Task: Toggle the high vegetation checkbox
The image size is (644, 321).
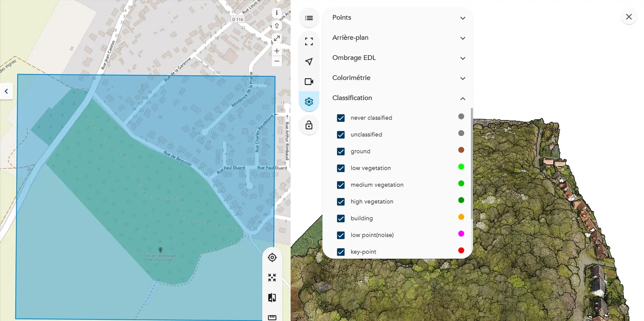Action: 341,202
